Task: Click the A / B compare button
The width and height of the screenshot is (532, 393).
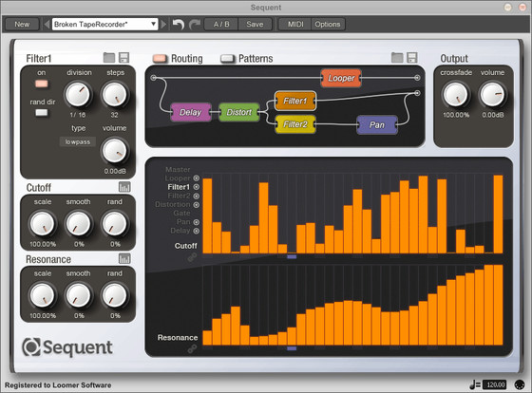Action: click(221, 25)
